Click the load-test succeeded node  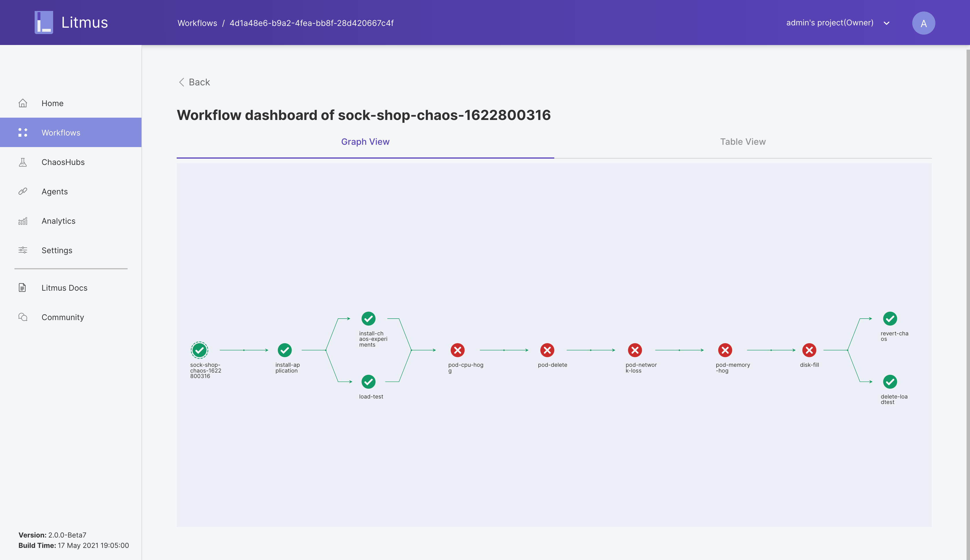[368, 382]
